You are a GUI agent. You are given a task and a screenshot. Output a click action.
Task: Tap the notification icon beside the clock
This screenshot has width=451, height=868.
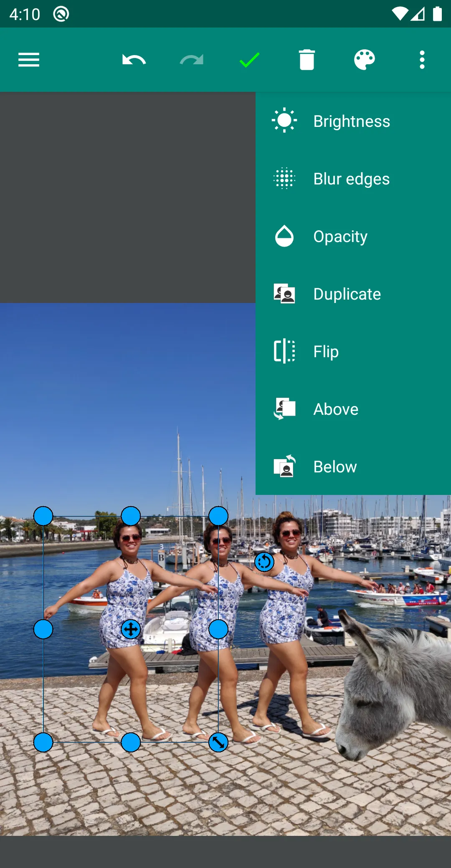(61, 14)
